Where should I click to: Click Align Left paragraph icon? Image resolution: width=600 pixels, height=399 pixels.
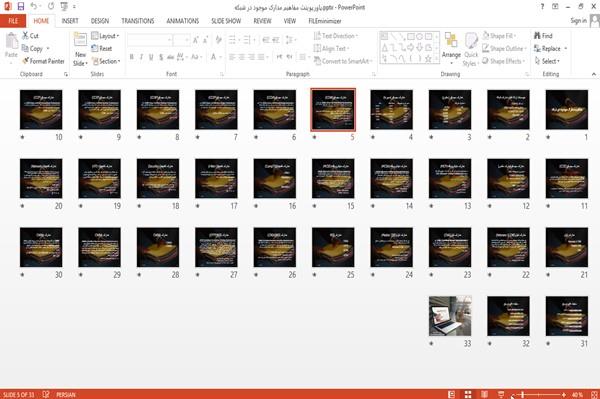(232, 57)
